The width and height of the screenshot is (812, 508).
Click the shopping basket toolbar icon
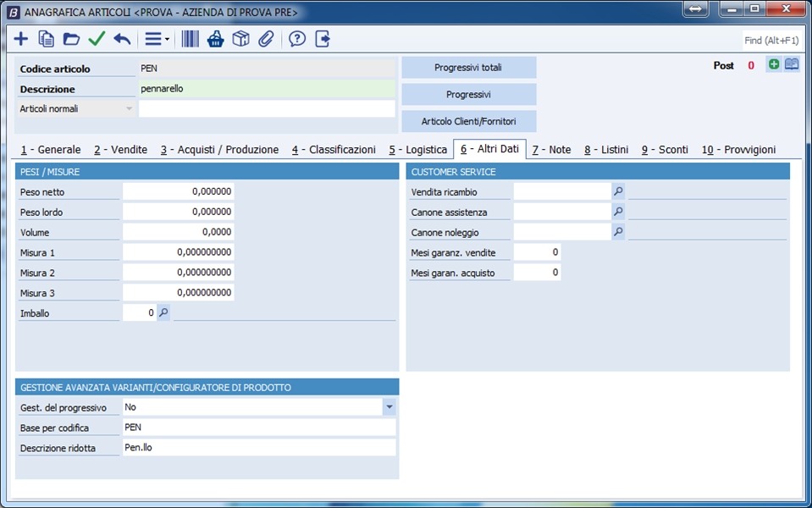point(216,39)
